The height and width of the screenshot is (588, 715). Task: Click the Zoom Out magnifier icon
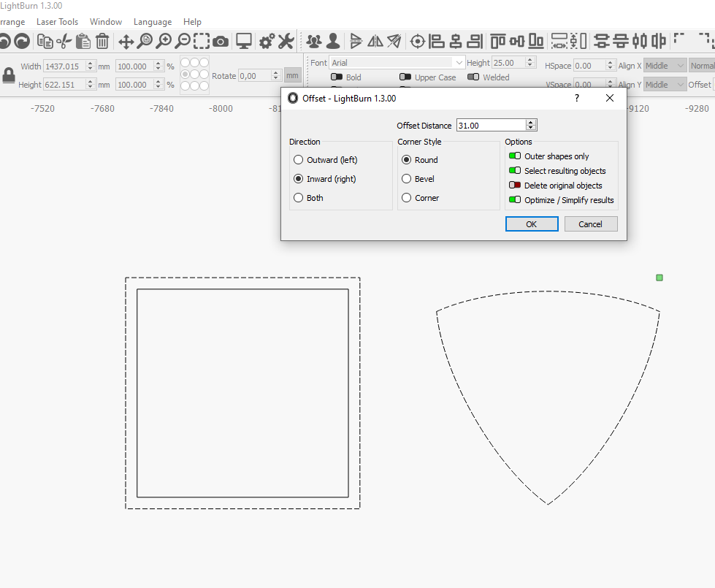pos(183,42)
